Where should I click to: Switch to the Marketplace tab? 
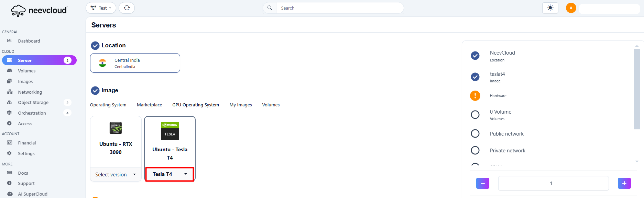coord(149,105)
